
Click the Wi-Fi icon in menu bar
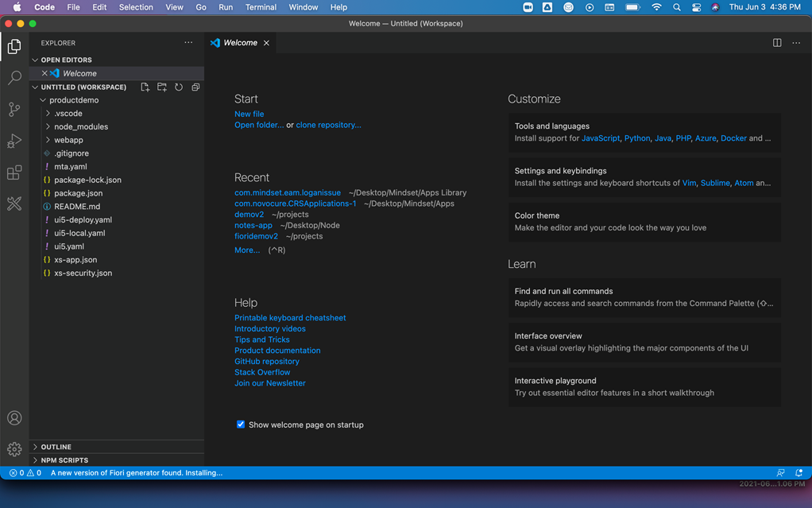click(656, 7)
